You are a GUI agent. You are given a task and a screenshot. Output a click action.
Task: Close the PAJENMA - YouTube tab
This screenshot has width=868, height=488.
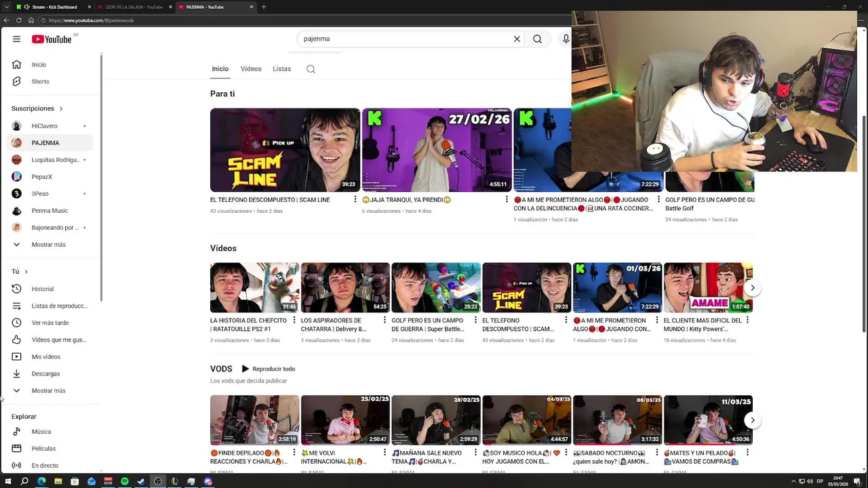click(252, 7)
